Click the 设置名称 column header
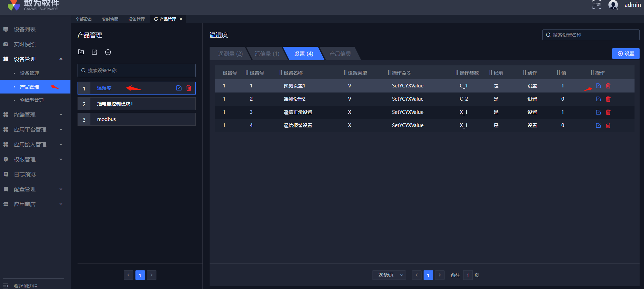644x289 pixels. [293, 73]
